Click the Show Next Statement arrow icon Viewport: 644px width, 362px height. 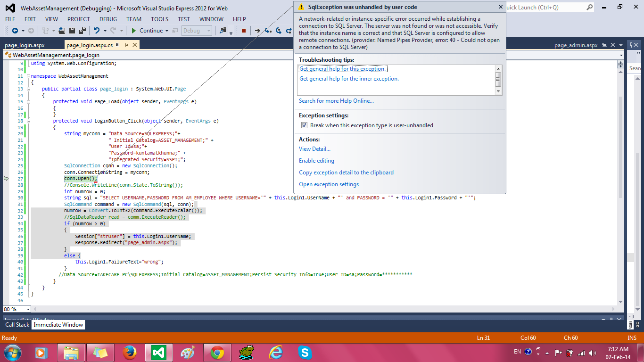click(x=257, y=31)
